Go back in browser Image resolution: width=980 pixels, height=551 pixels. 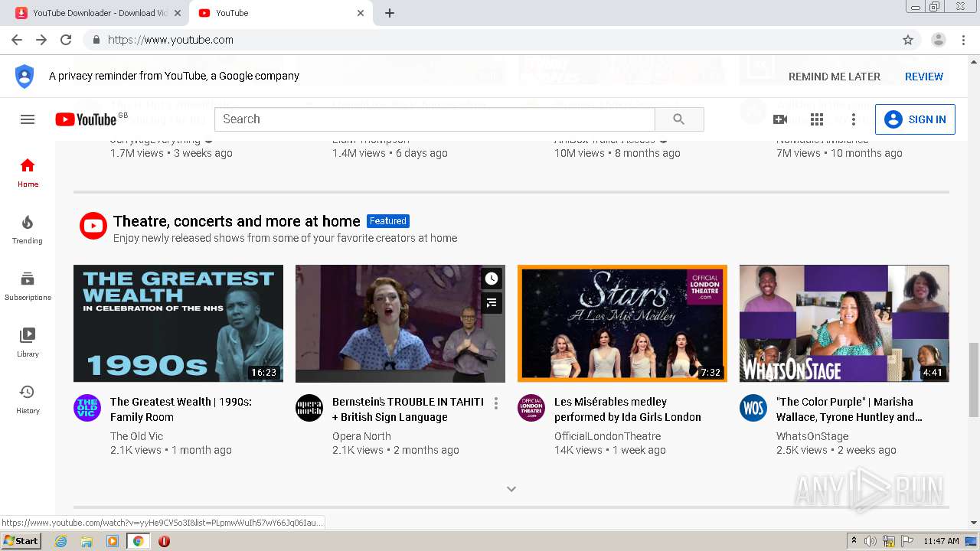tap(17, 40)
